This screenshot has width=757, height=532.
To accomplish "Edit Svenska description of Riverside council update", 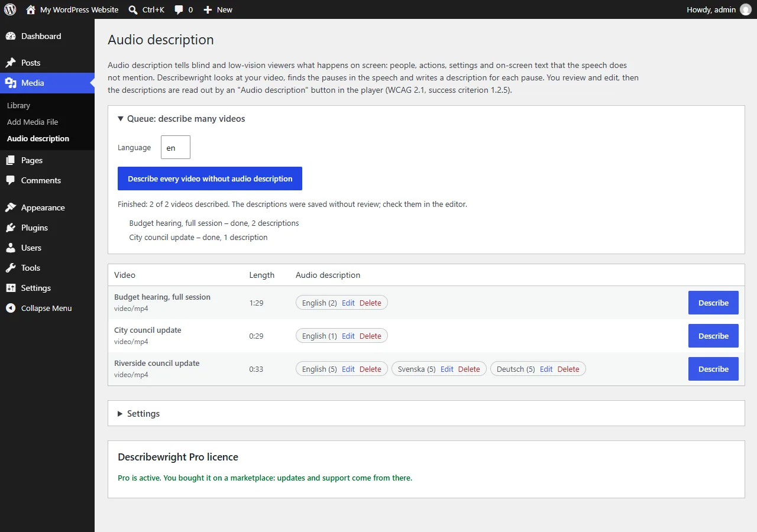I will pyautogui.click(x=447, y=369).
